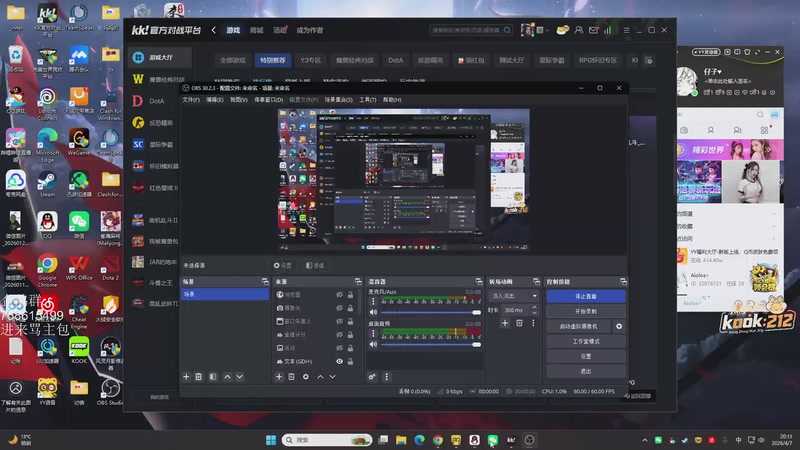Viewport: 800px width, 450px height.
Task: Toggle lock on the camera source
Action: click(351, 308)
